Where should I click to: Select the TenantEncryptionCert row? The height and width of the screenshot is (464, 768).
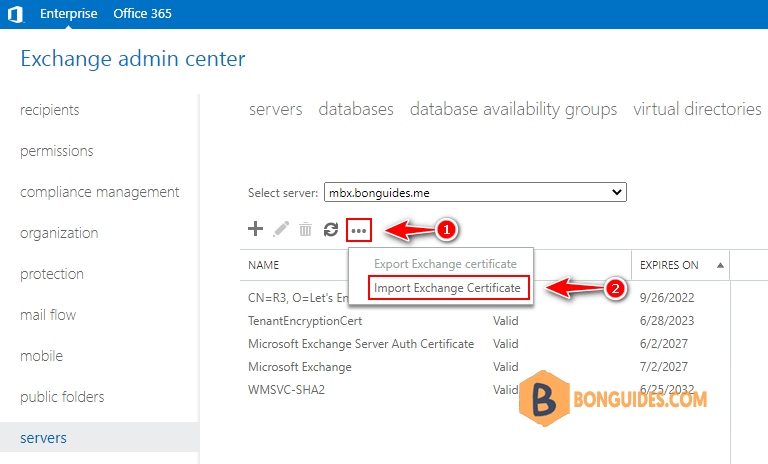[305, 321]
